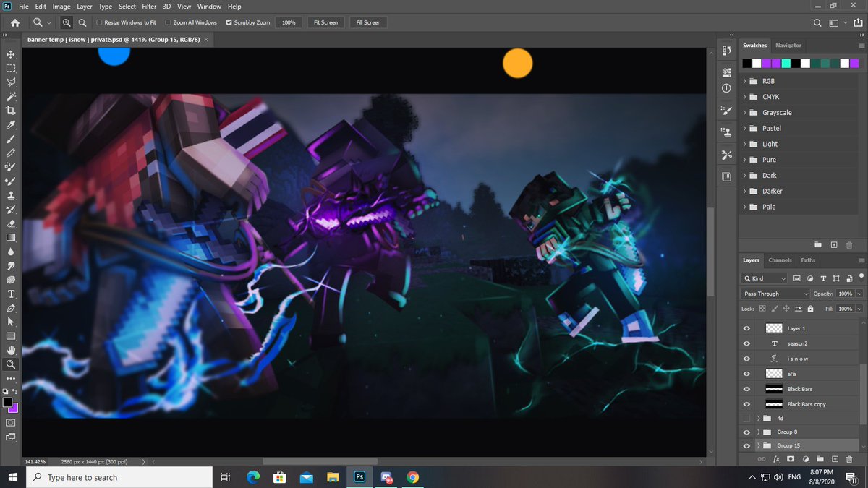Open the Layer menu
This screenshot has height=488, width=868.
pos(85,7)
